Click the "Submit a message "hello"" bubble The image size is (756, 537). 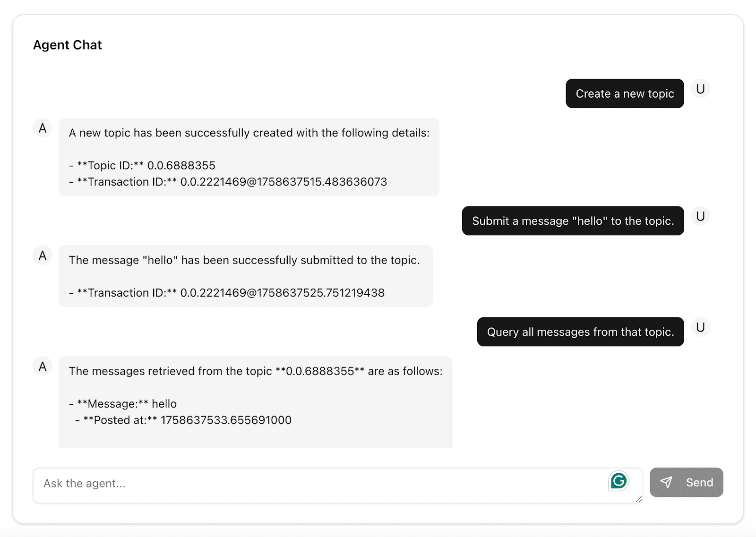[x=573, y=221]
